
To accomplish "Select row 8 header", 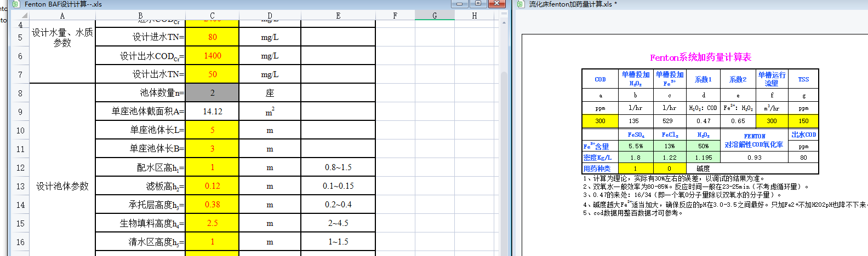I will pyautogui.click(x=20, y=93).
